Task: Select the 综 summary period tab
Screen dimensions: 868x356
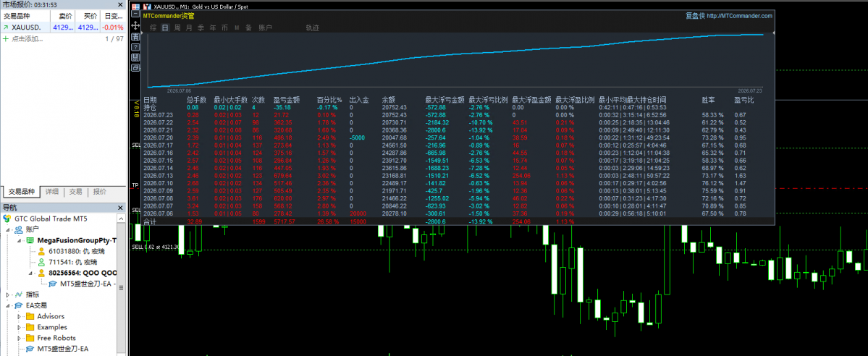Action: [x=153, y=27]
